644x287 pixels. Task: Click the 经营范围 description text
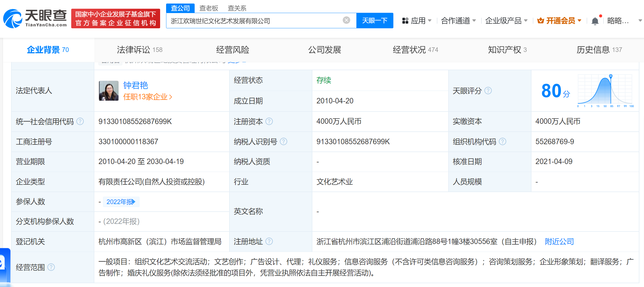366,267
